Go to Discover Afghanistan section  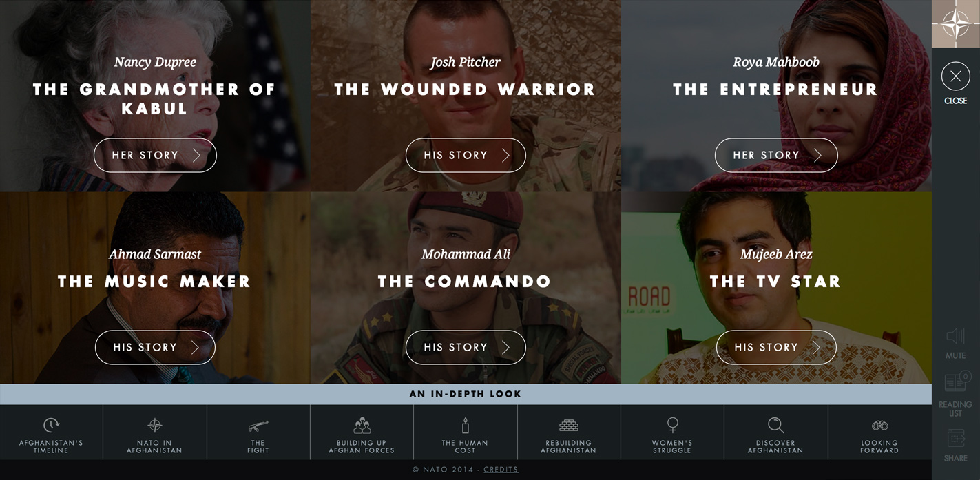776,432
